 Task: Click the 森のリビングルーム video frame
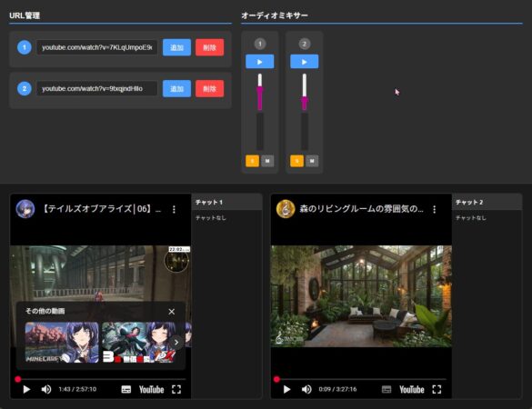pos(361,296)
